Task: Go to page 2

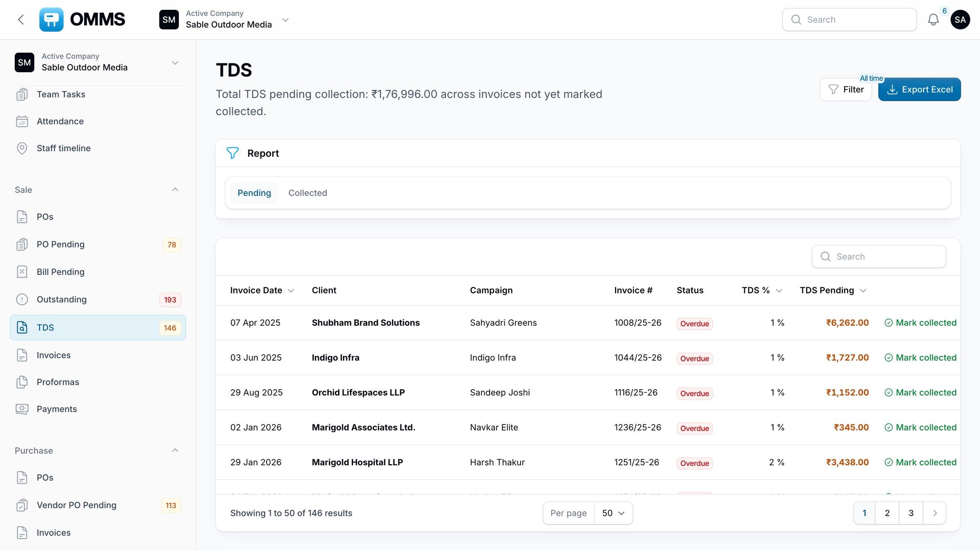Action: click(x=887, y=513)
